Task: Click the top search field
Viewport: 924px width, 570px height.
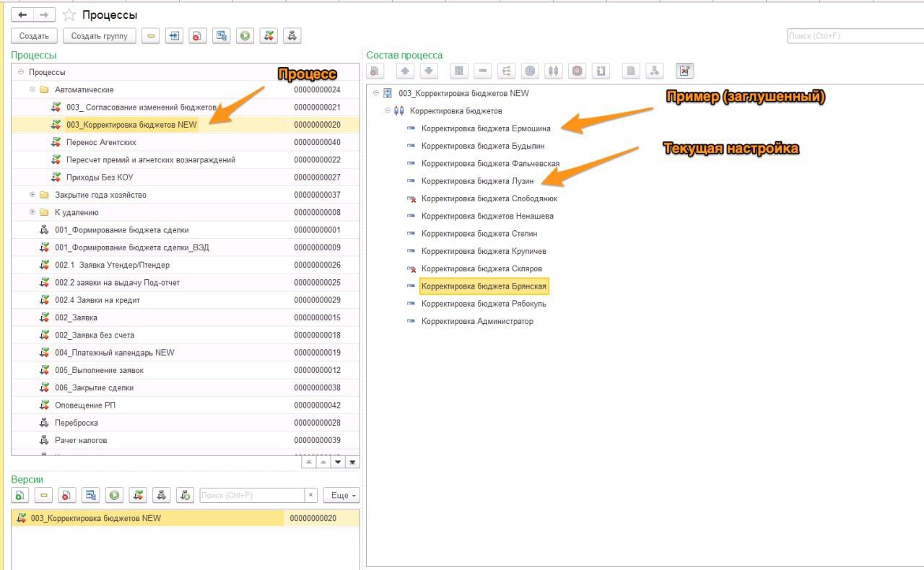Action: pyautogui.click(x=852, y=35)
